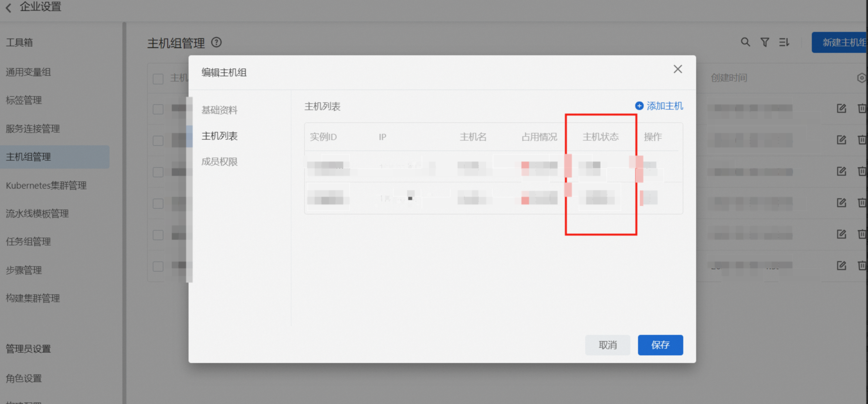This screenshot has height=404, width=868.
Task: Check the fourth host group row checkbox
Action: 158,203
